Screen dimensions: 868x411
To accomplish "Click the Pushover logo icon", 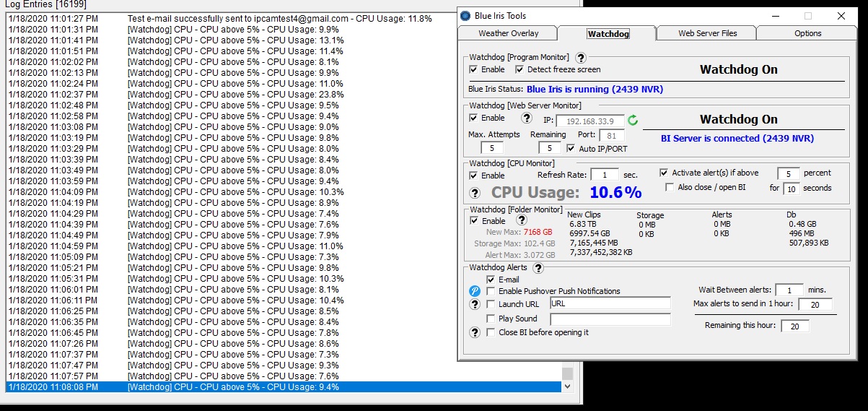I will click(475, 290).
